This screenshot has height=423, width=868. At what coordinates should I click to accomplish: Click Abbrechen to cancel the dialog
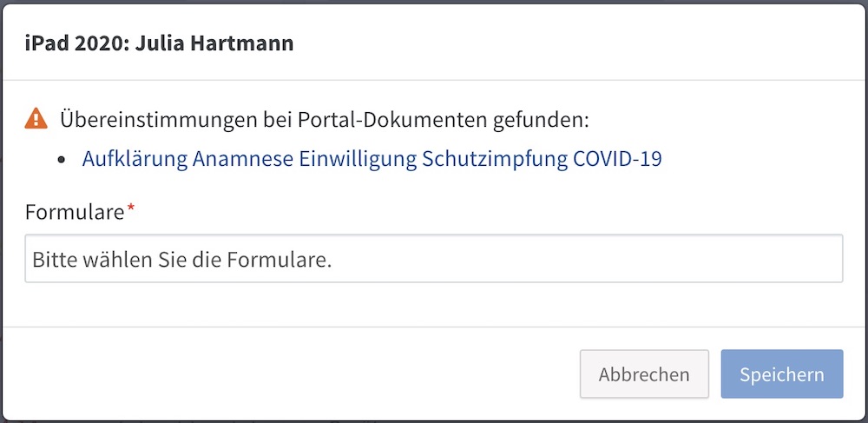(644, 373)
